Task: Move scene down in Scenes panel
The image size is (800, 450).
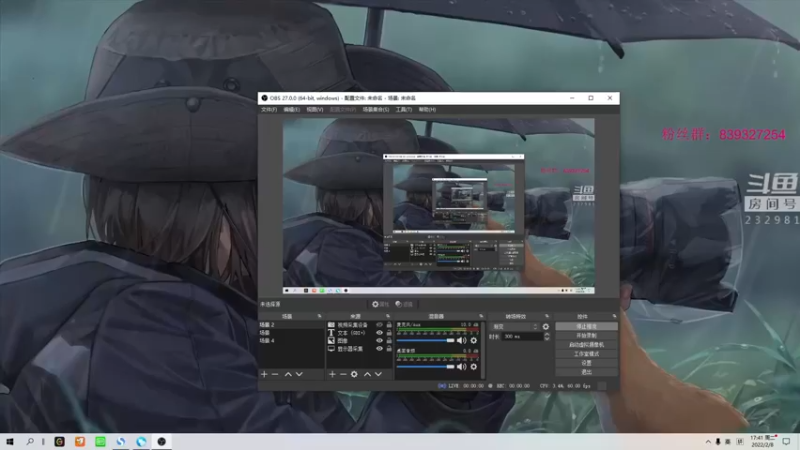Action: 299,374
